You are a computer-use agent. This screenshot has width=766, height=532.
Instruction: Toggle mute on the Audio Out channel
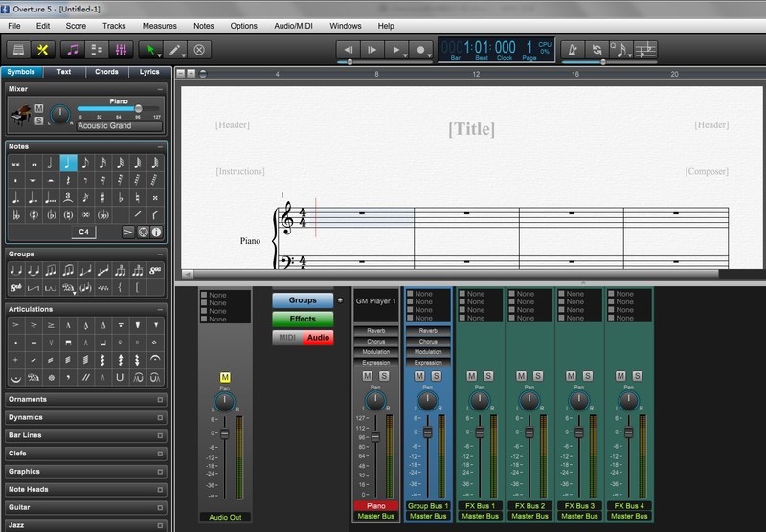pos(225,377)
